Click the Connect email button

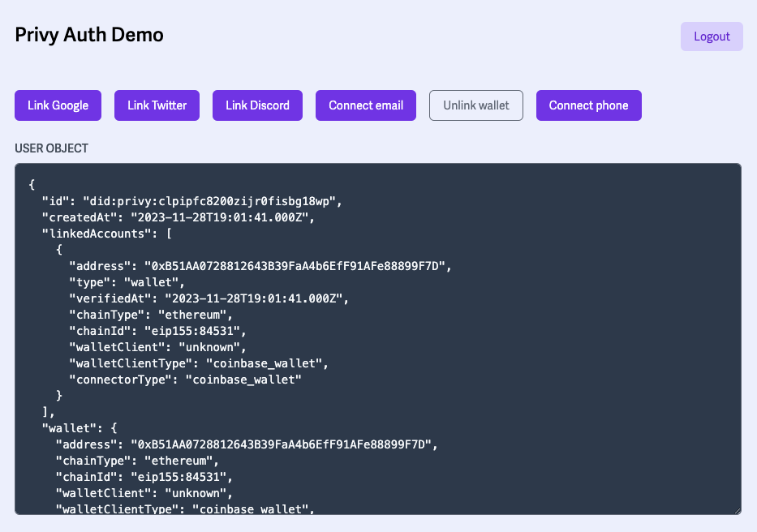pyautogui.click(x=365, y=105)
